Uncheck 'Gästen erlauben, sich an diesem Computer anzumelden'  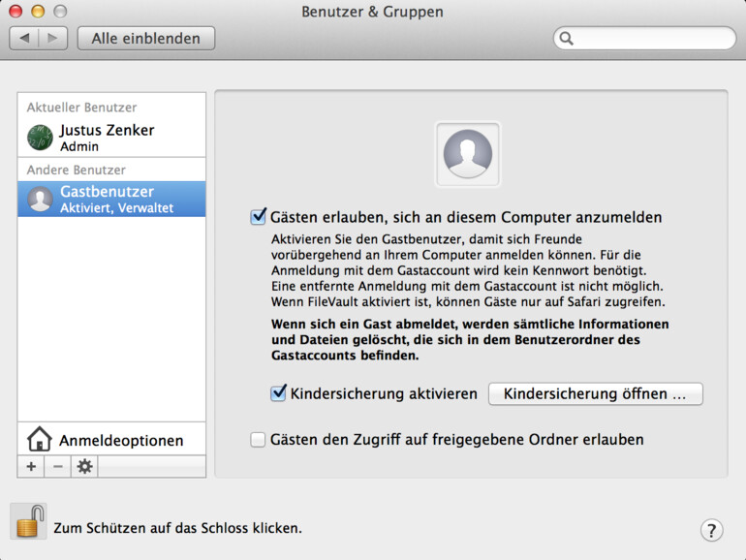258,217
